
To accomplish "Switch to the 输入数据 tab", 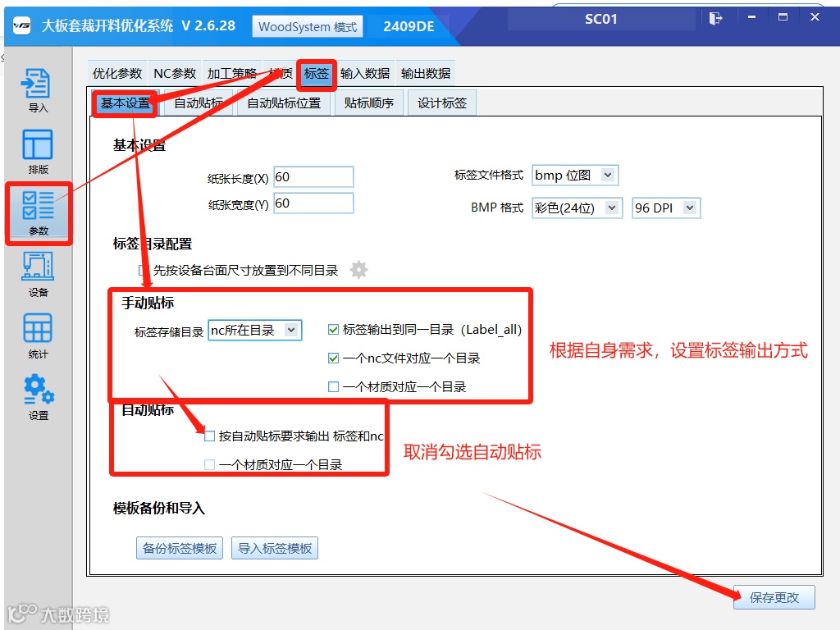I will point(365,73).
